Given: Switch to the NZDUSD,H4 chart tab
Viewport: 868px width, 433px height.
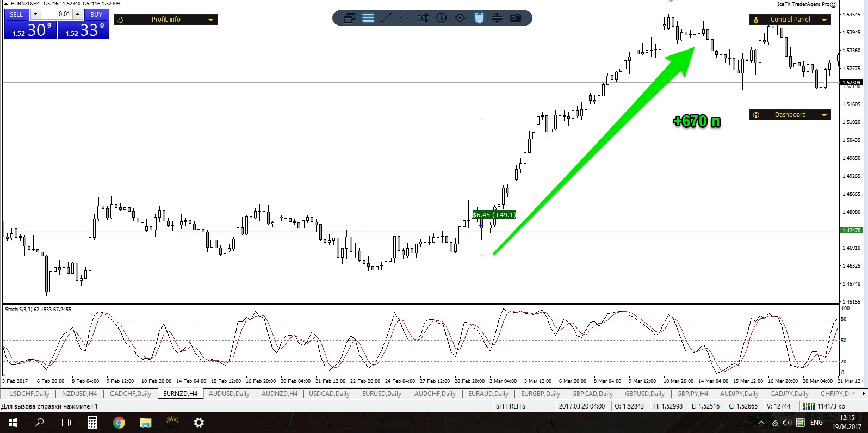Looking at the screenshot, I should point(79,394).
